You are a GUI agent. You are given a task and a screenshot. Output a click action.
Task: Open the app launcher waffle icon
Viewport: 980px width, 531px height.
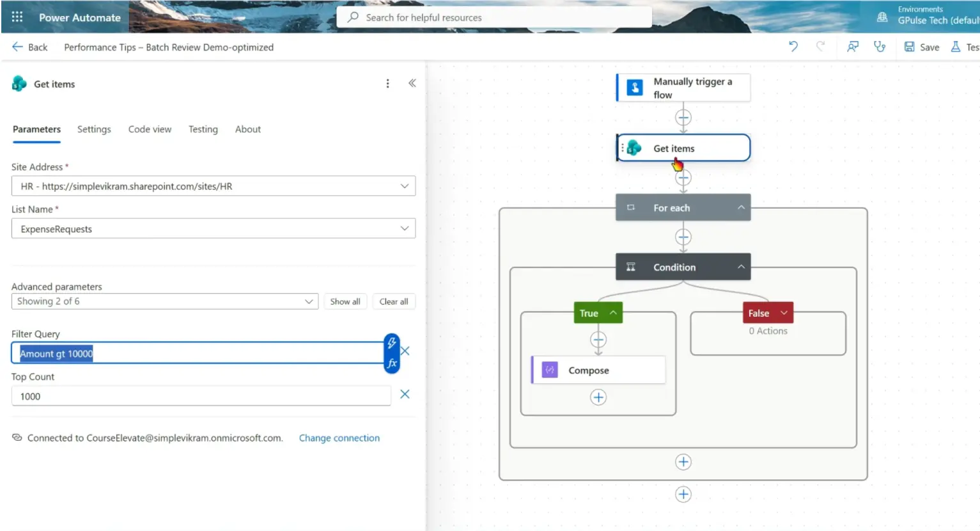[x=17, y=17]
